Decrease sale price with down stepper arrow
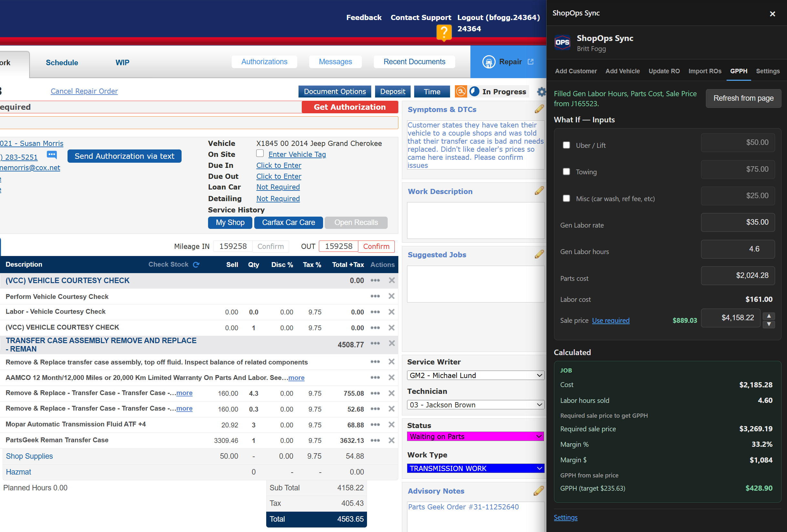 coord(769,324)
